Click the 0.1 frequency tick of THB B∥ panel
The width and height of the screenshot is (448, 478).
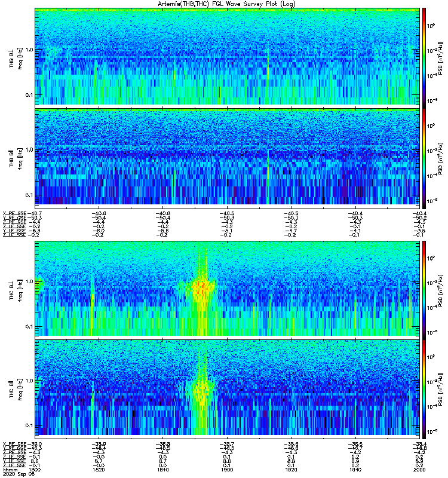coord(29,195)
